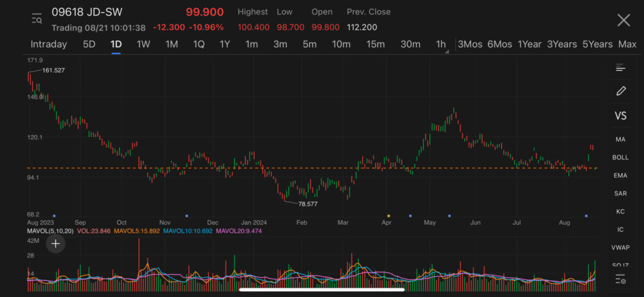
Task: Select the 1W chart tab
Action: 143,45
